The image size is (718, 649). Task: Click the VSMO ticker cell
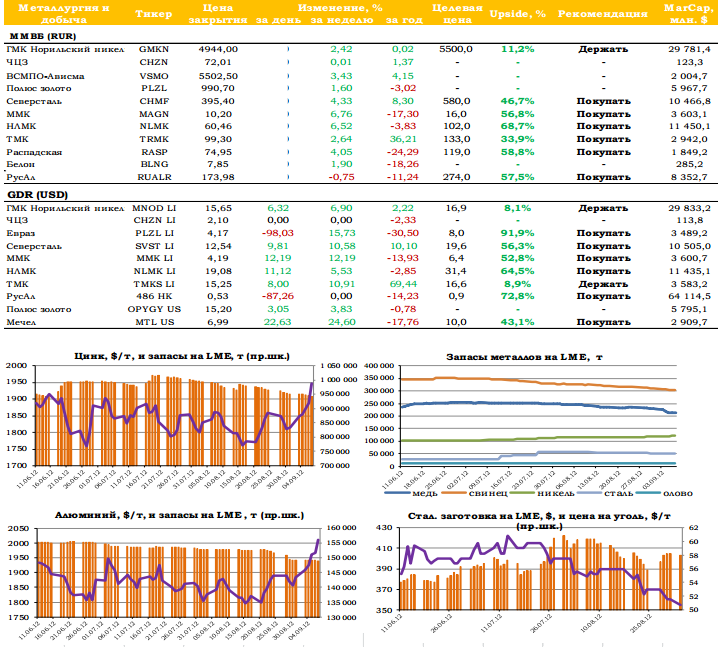click(154, 76)
